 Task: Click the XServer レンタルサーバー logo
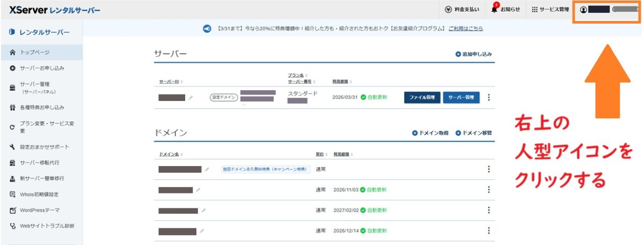pos(54,10)
